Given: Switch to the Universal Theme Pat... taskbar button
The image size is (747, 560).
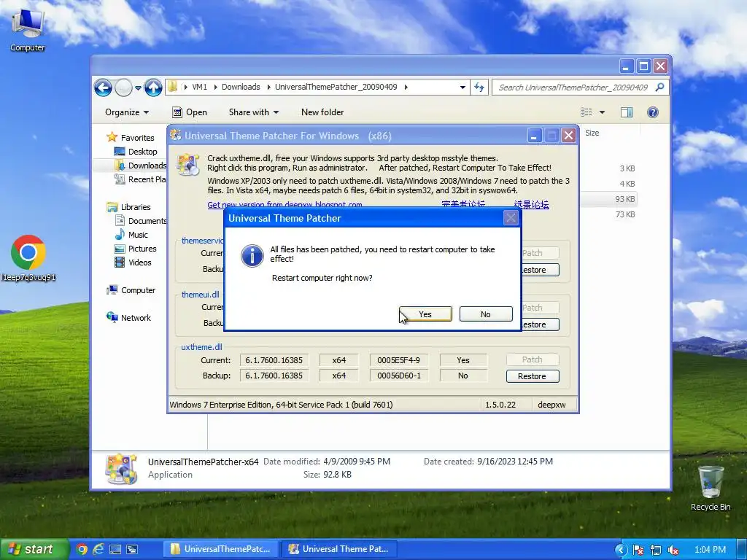Looking at the screenshot, I should [338, 549].
